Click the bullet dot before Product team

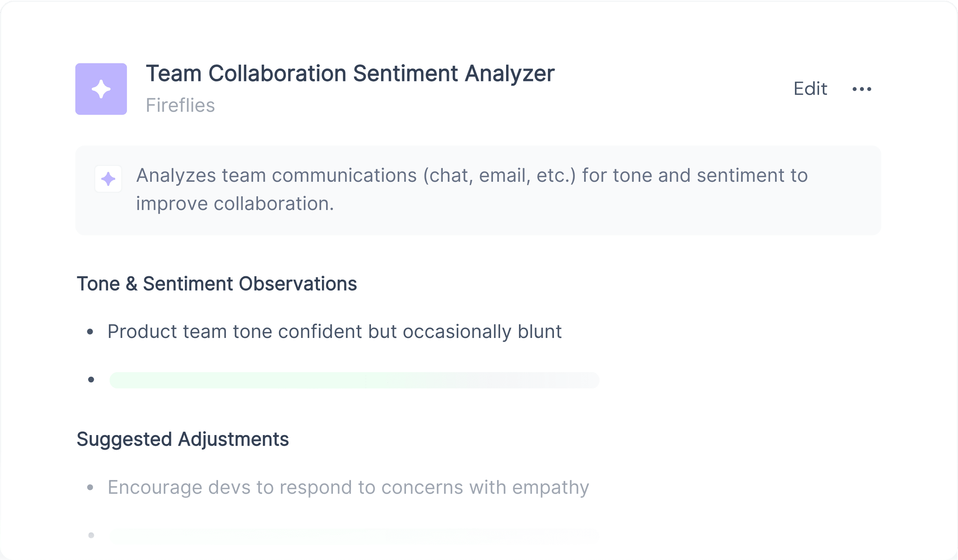point(90,332)
